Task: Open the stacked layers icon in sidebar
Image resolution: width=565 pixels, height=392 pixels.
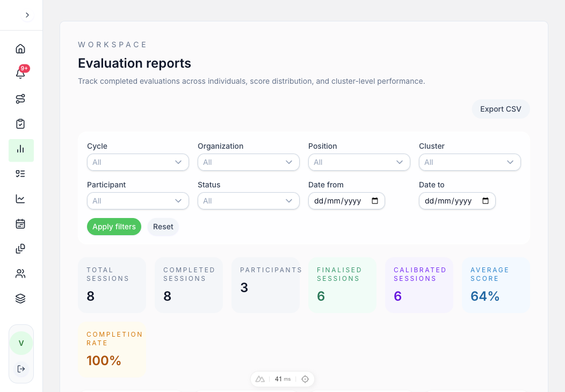Action: point(20,299)
